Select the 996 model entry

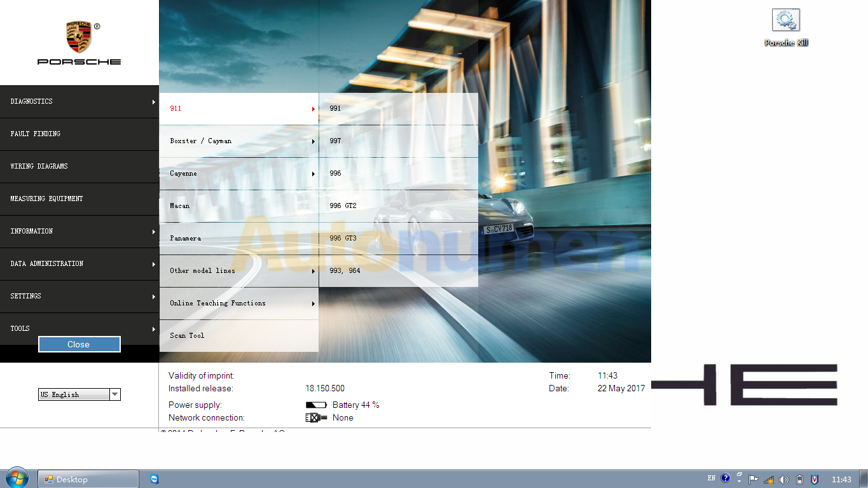398,174
